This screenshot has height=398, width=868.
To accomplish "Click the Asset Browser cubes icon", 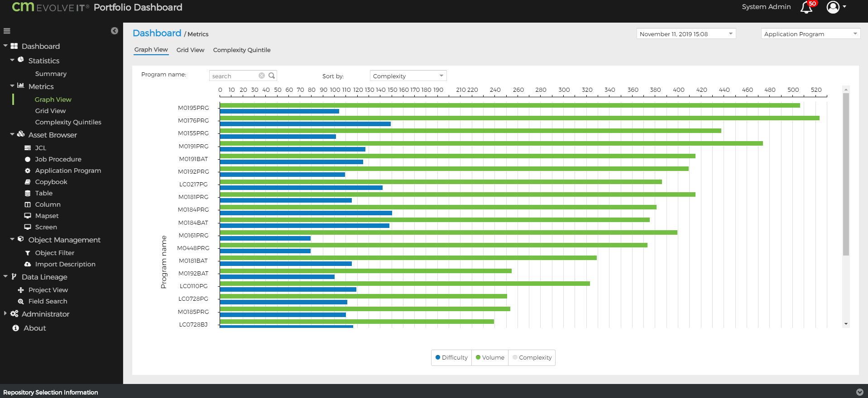I will coord(21,134).
